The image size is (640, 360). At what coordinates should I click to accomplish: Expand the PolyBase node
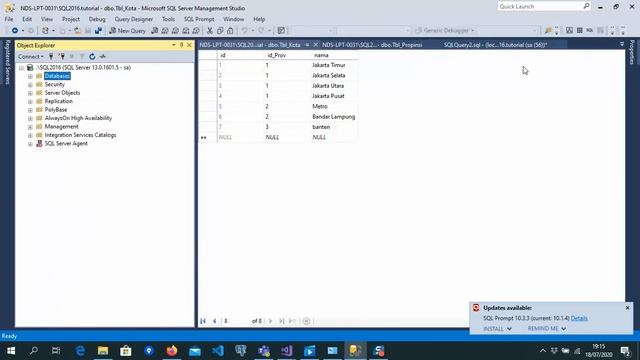(30, 110)
